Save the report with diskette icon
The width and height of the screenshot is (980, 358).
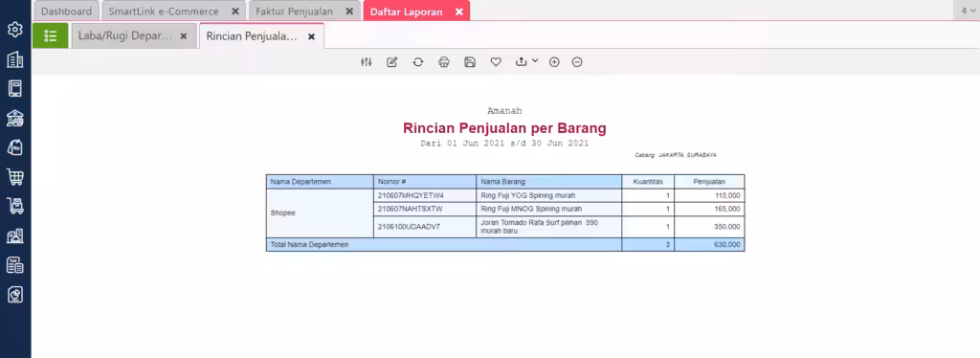point(470,62)
